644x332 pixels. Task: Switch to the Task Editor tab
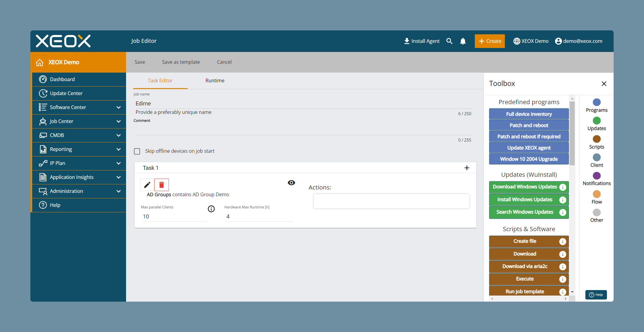(160, 80)
